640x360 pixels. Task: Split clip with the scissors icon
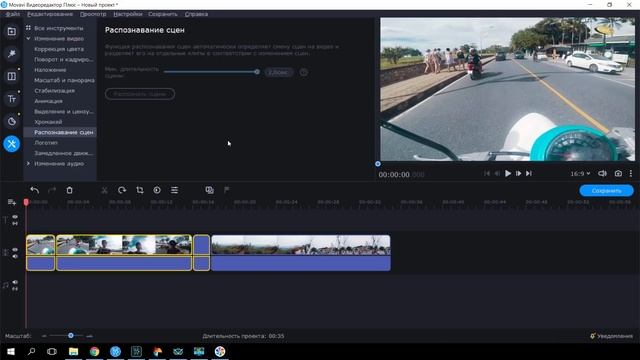[104, 190]
